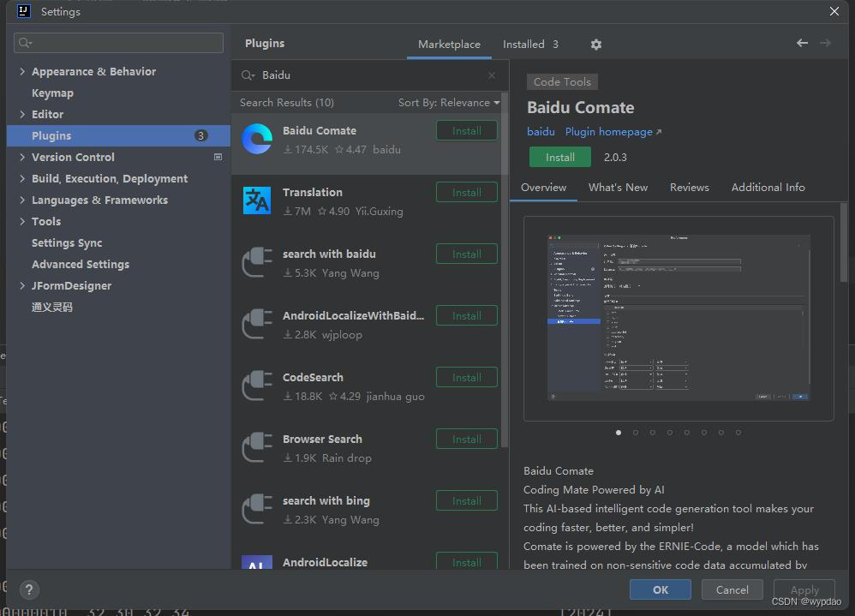Image resolution: width=855 pixels, height=616 pixels.
Task: Select the first screenshot carousel dot
Action: point(619,433)
